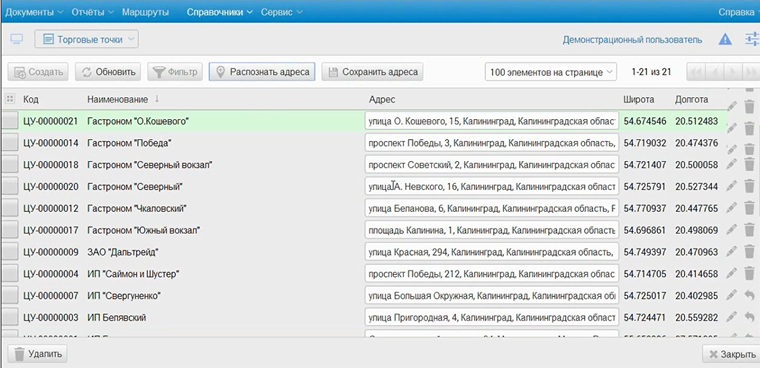
Task: Click the Закрыть button
Action: click(x=731, y=354)
